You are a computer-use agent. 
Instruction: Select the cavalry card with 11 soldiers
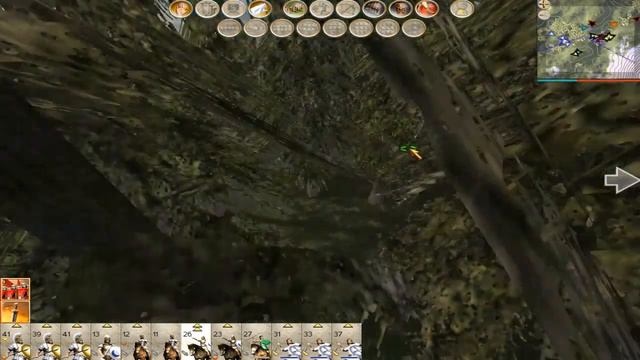pos(166,342)
